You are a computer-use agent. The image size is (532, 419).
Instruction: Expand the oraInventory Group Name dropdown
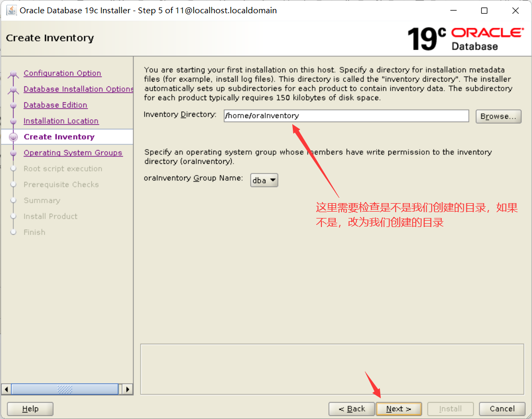tap(264, 180)
